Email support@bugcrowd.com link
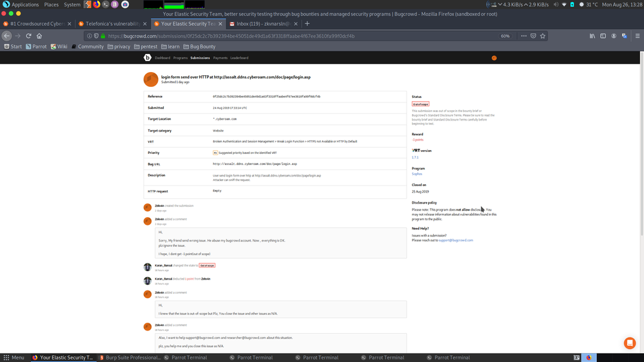 tap(456, 240)
